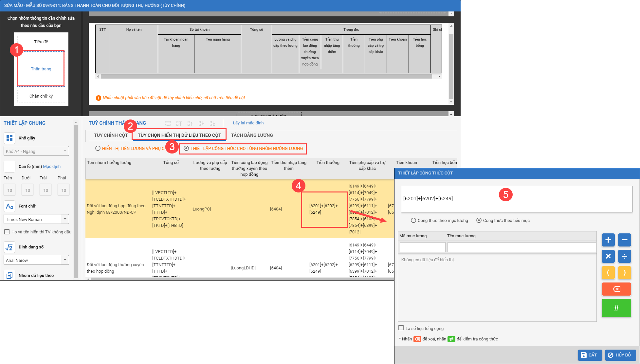Click the Lấy lại mặc định link
640x364 pixels.
pyautogui.click(x=248, y=123)
